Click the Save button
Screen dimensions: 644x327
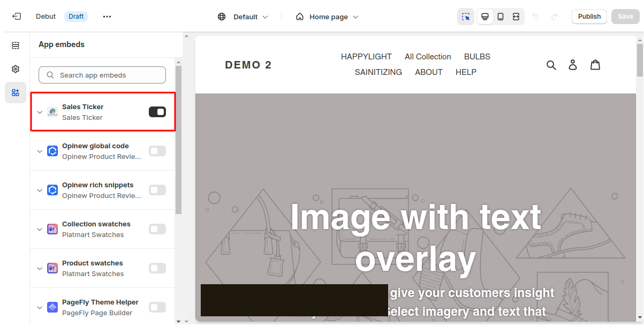[x=625, y=17]
